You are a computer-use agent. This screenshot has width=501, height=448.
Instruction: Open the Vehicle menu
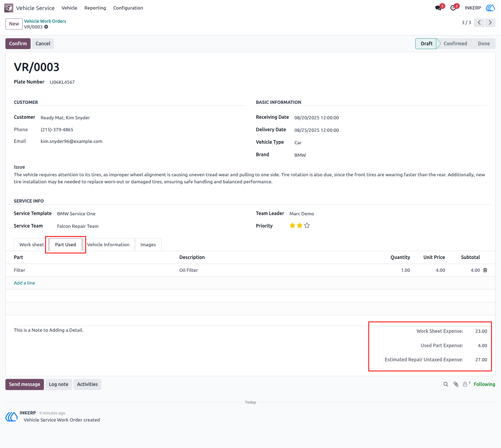click(x=69, y=8)
